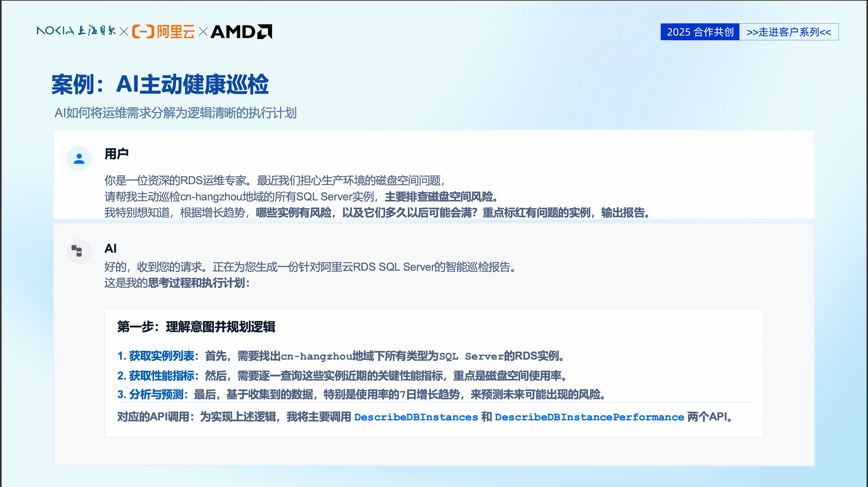This screenshot has height=487, width=868.
Task: Click the Nokia Shanghai Bell logo
Action: pos(76,31)
